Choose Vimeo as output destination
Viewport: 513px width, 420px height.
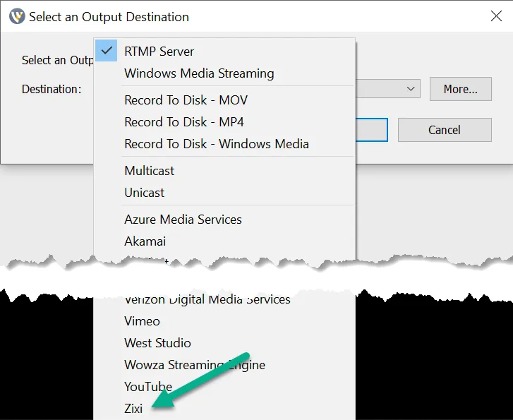click(x=224, y=321)
